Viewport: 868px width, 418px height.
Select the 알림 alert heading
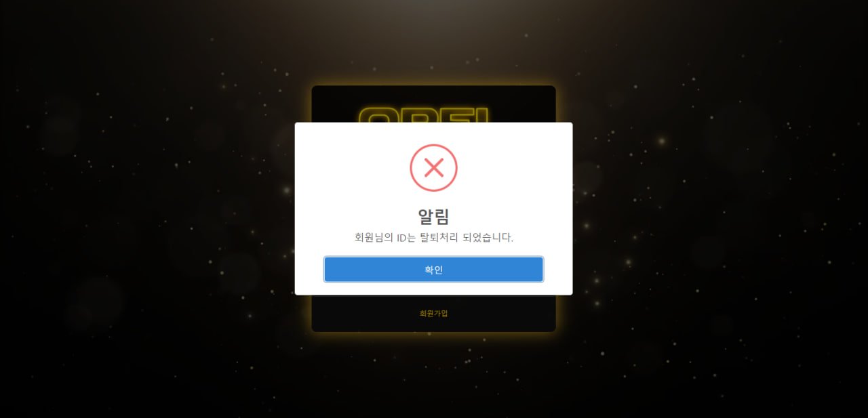click(x=433, y=216)
